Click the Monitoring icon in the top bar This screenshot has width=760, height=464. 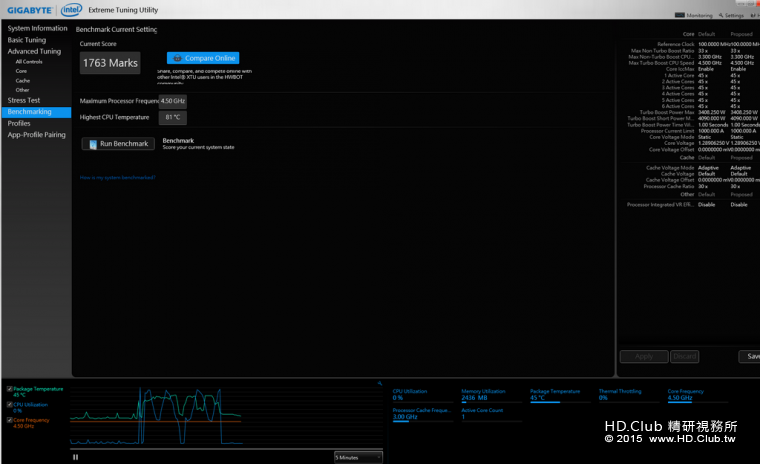680,16
